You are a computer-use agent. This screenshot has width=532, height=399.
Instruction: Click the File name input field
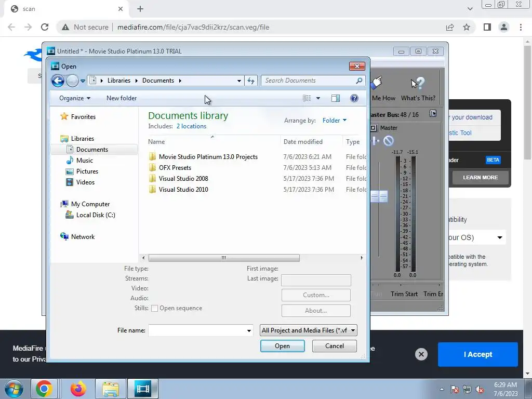pos(197,330)
